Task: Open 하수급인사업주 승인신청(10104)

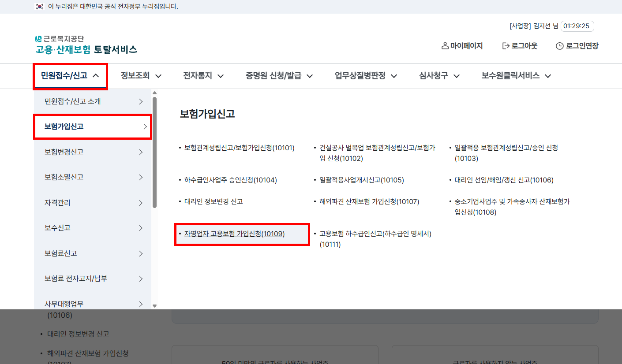Action: click(231, 180)
